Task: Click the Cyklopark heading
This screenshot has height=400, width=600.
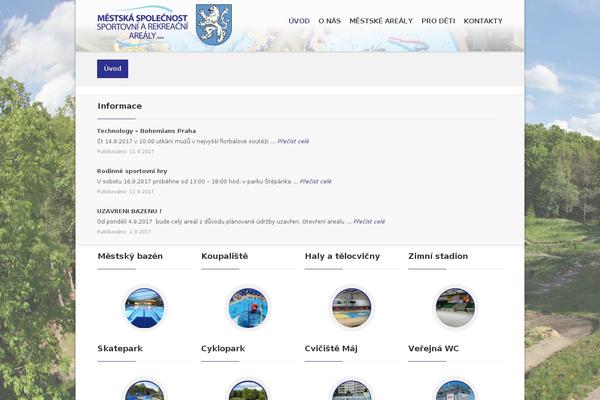Action: pos(223,348)
